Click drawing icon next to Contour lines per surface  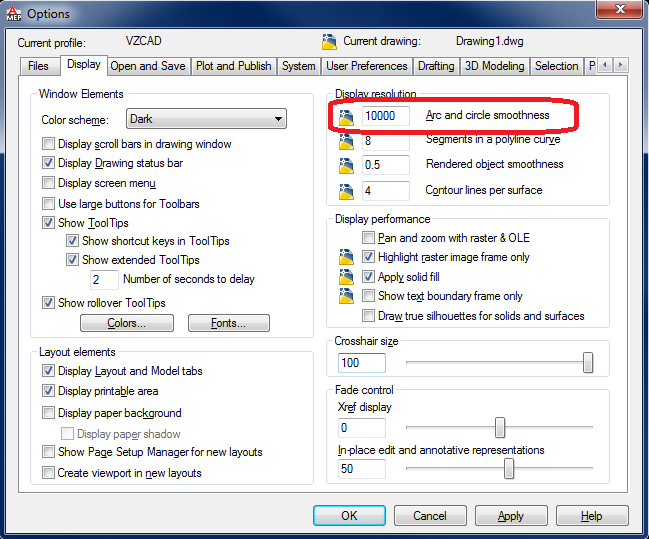346,192
